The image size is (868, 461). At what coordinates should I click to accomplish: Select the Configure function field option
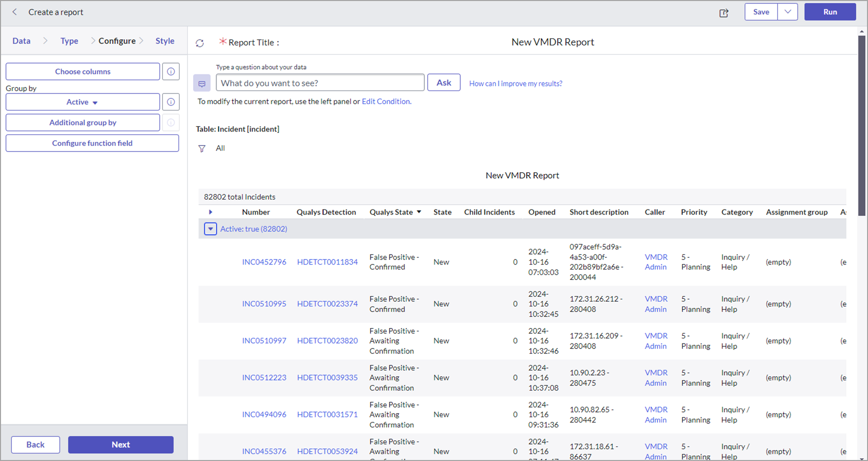pyautogui.click(x=92, y=143)
